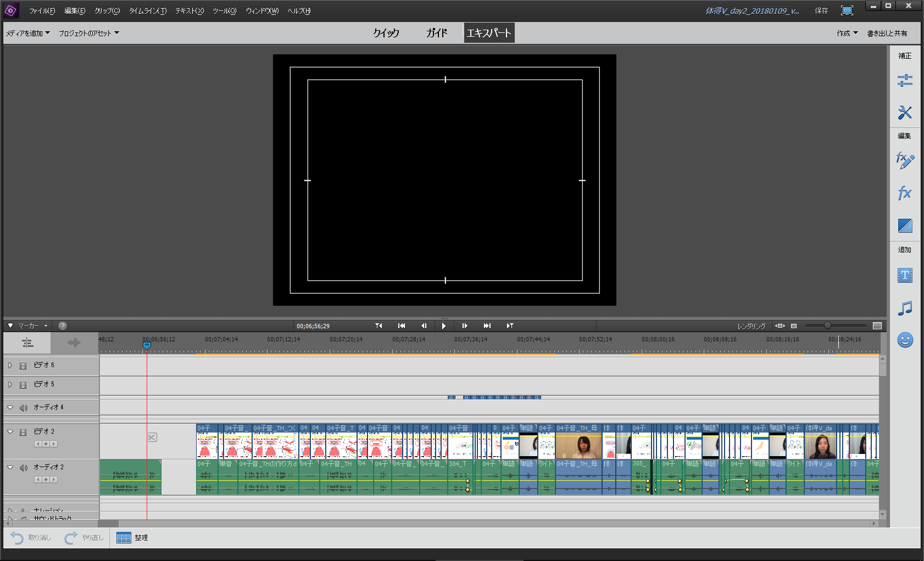Image resolution: width=924 pixels, height=561 pixels.
Task: Mute オーディオ 4 track speaker
Action: (24, 408)
